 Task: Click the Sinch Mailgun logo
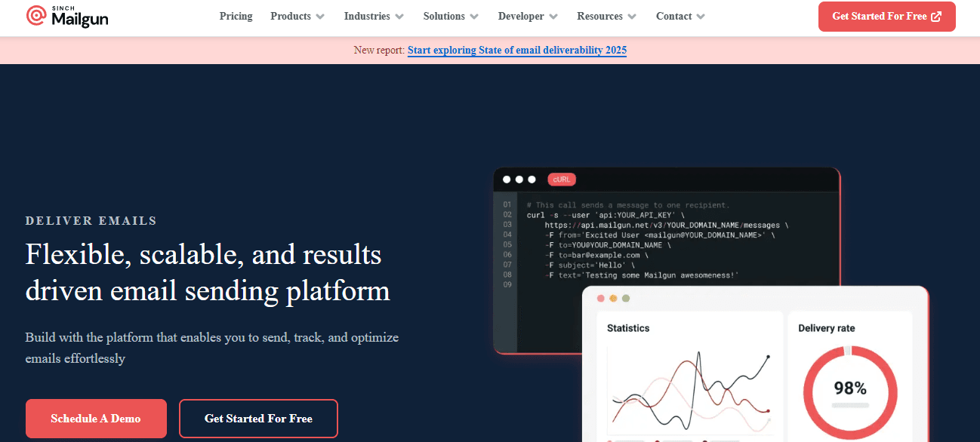(67, 16)
